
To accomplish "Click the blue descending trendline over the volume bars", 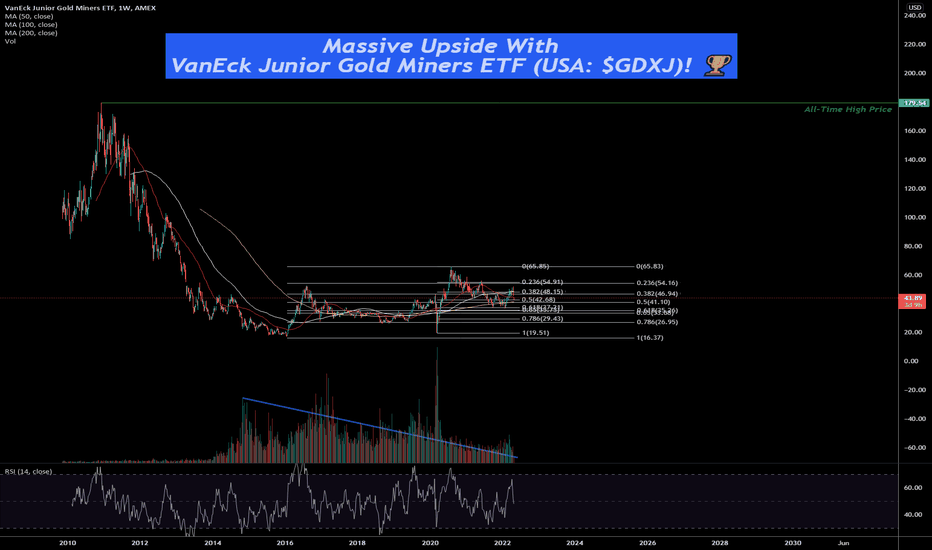I will coord(380,428).
